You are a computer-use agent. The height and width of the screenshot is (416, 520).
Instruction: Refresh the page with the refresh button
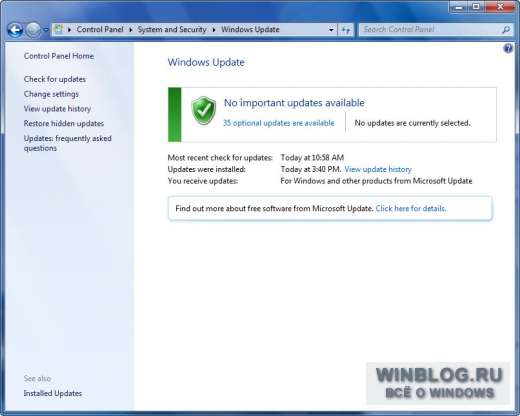point(346,30)
